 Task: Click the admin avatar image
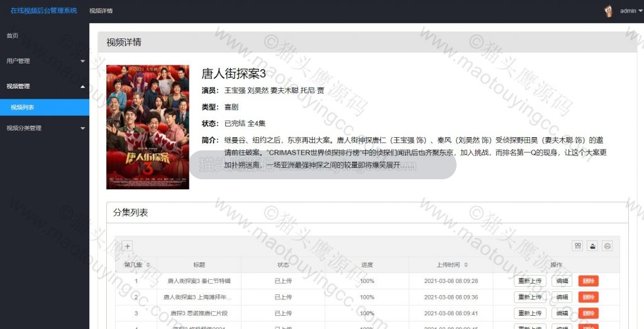tap(609, 11)
